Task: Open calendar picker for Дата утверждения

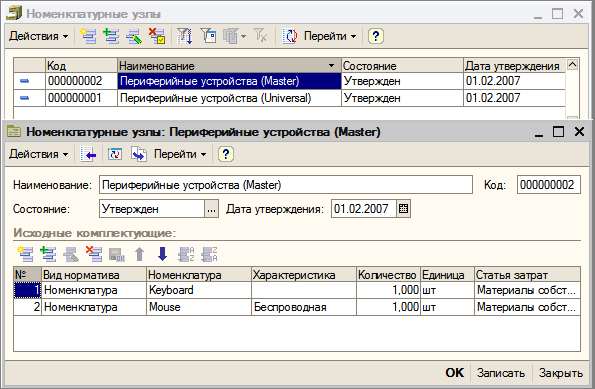Action: tap(403, 209)
